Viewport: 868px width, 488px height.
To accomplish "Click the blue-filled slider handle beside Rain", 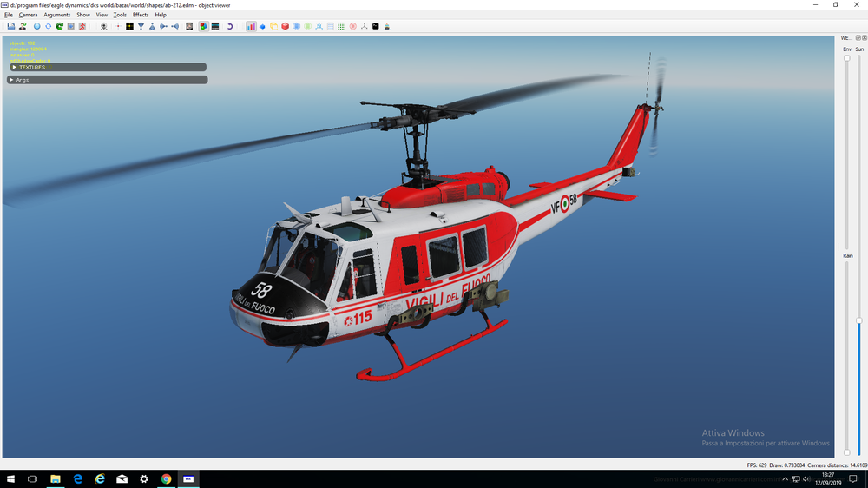I will (x=859, y=320).
